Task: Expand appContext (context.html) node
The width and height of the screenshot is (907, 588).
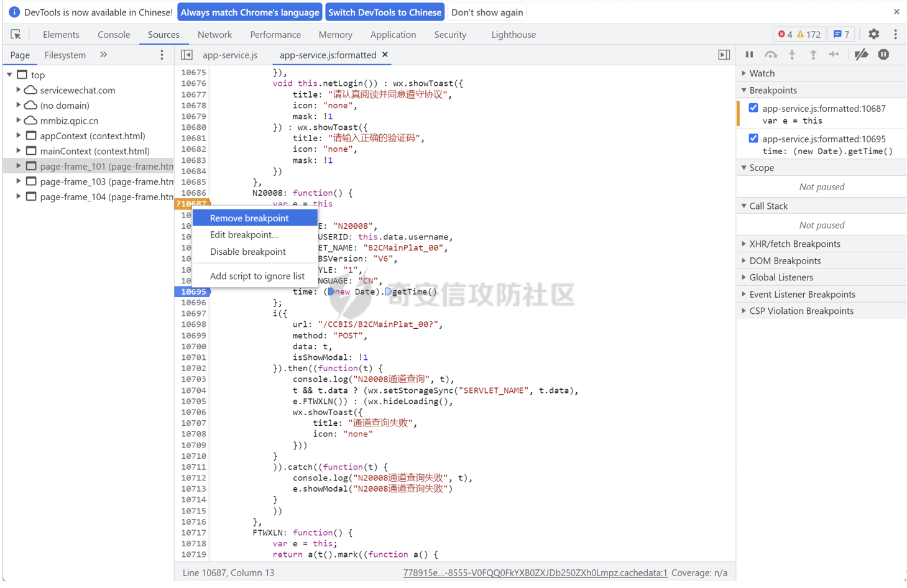Action: tap(19, 136)
